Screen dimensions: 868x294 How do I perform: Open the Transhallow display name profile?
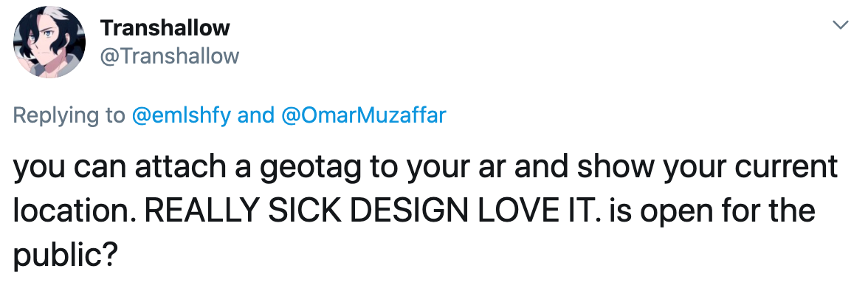[x=165, y=27]
